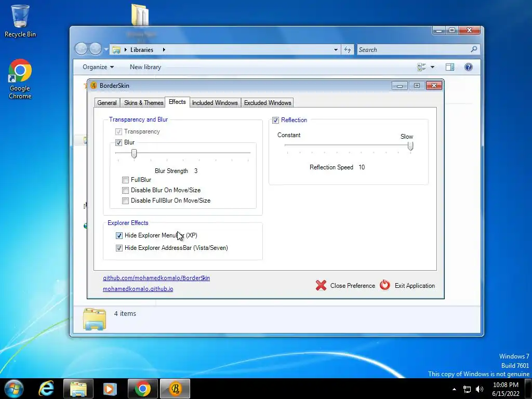Click the Libraries text in address bar
Viewport: 532px width, 399px height.
click(x=142, y=49)
